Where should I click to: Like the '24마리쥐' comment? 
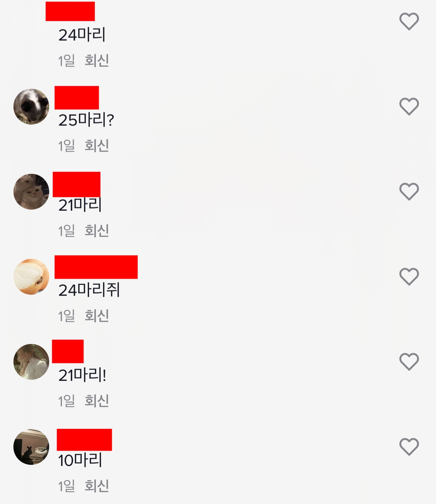coord(409,276)
